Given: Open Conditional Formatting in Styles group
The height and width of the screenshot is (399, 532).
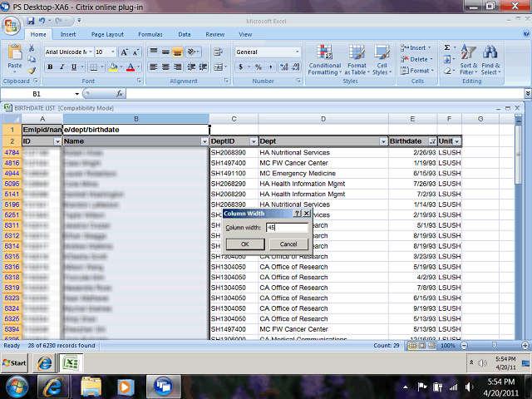Looking at the screenshot, I should [324, 60].
